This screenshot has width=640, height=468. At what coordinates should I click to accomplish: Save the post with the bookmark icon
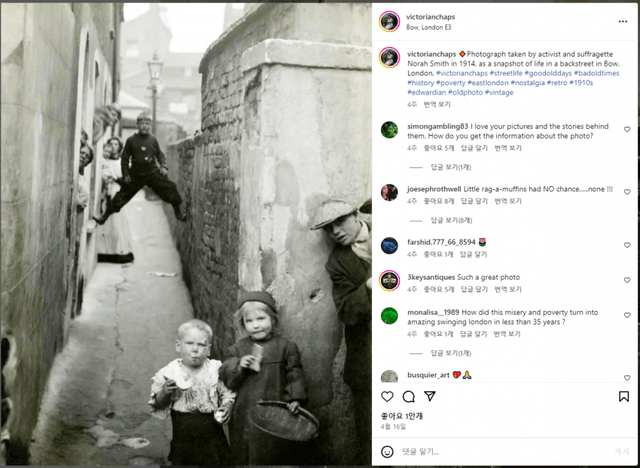click(x=624, y=396)
